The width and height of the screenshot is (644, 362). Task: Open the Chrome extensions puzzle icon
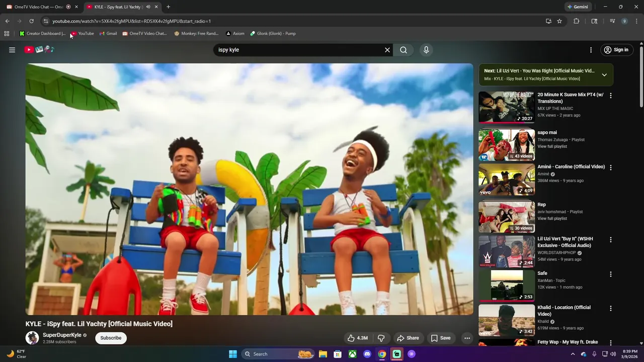(577, 21)
